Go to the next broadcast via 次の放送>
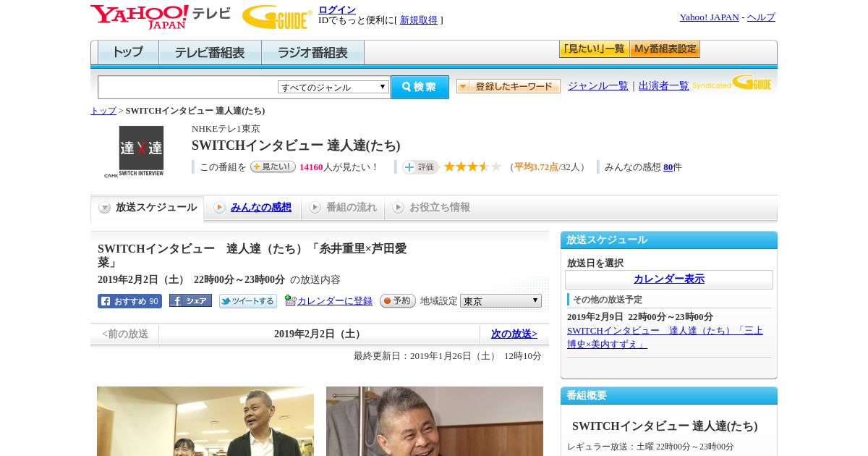Viewport: 868px width, 456px height. [x=514, y=334]
